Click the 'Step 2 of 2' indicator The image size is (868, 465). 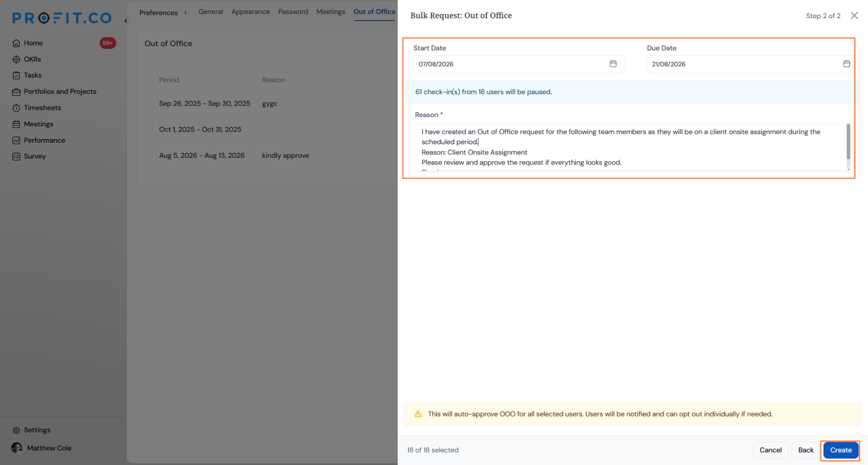tap(823, 16)
